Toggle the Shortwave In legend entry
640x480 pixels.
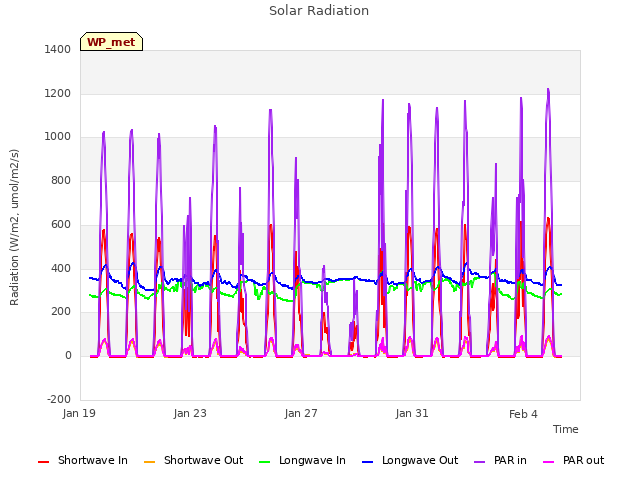tap(83, 460)
